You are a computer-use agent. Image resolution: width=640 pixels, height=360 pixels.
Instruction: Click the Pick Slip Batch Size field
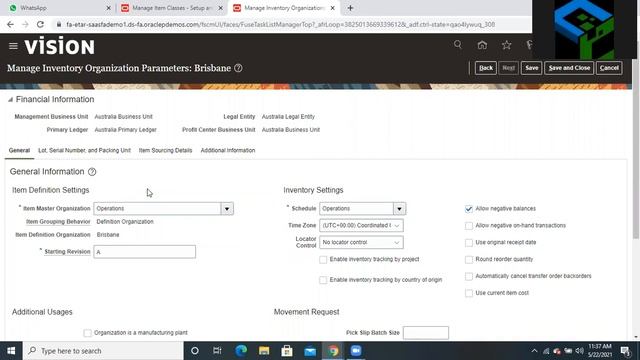click(426, 333)
